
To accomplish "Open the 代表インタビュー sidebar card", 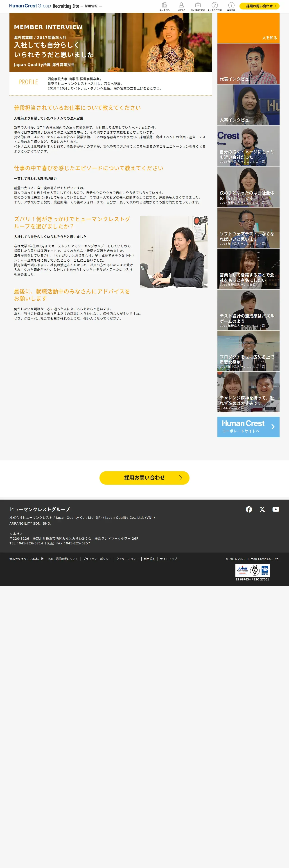I will [248, 64].
